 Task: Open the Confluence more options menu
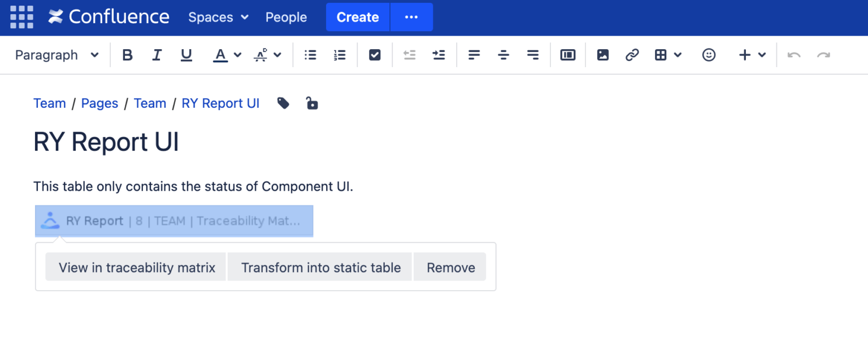(x=411, y=17)
